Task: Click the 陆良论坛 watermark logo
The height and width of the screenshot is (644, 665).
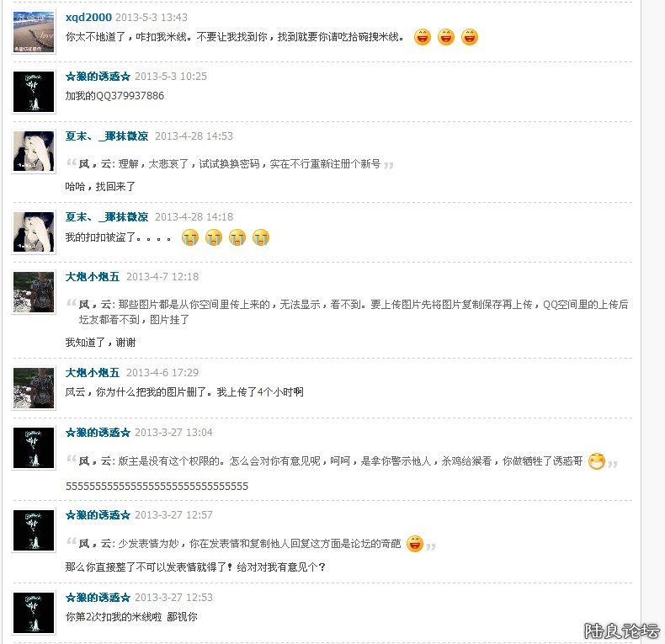Action: (x=621, y=631)
